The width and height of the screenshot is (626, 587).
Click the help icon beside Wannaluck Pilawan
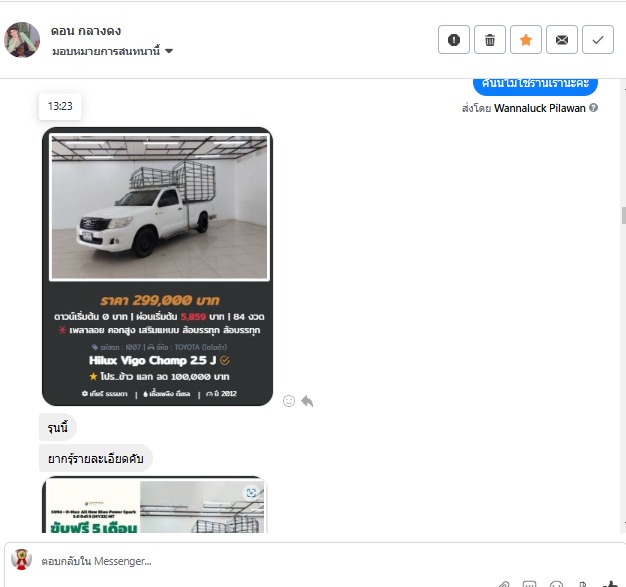594,108
